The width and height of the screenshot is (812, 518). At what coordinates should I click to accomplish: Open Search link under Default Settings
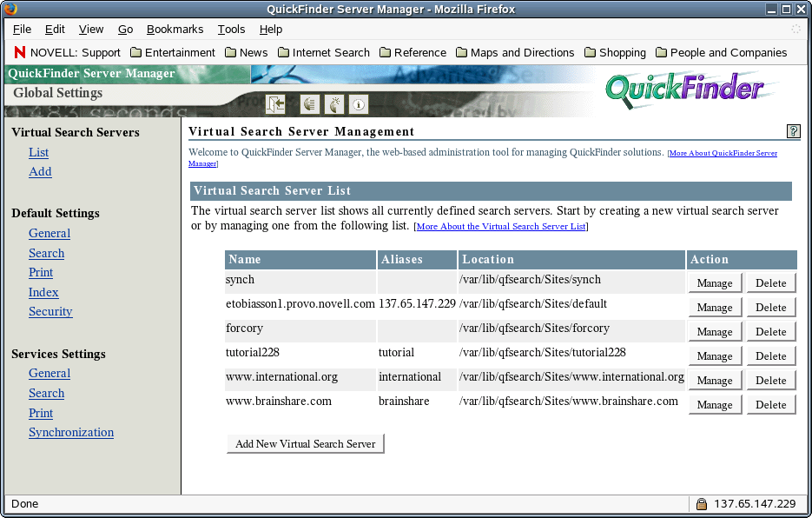click(46, 253)
